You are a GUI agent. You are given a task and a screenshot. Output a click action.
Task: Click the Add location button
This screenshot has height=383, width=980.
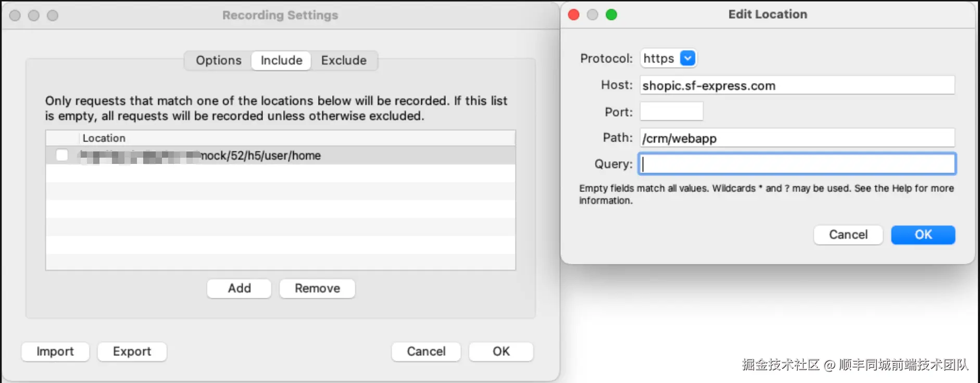(239, 288)
